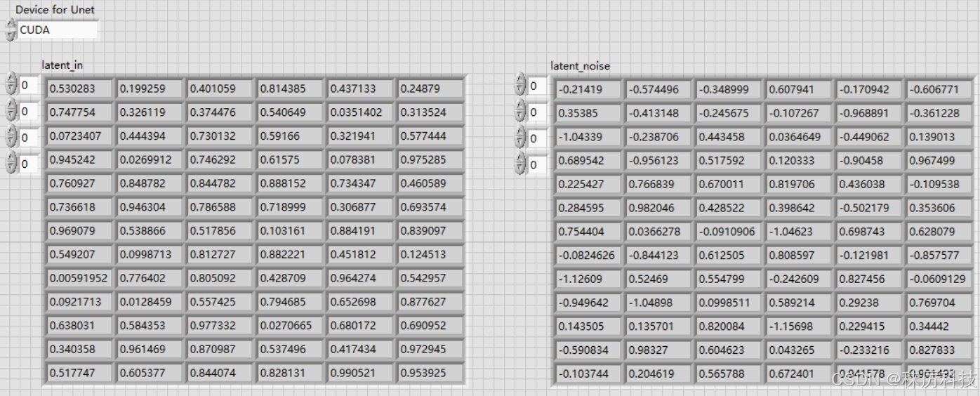Viewport: 980px width, 396px height.
Task: Select latent_in cell 0.24879
Action: click(430, 88)
